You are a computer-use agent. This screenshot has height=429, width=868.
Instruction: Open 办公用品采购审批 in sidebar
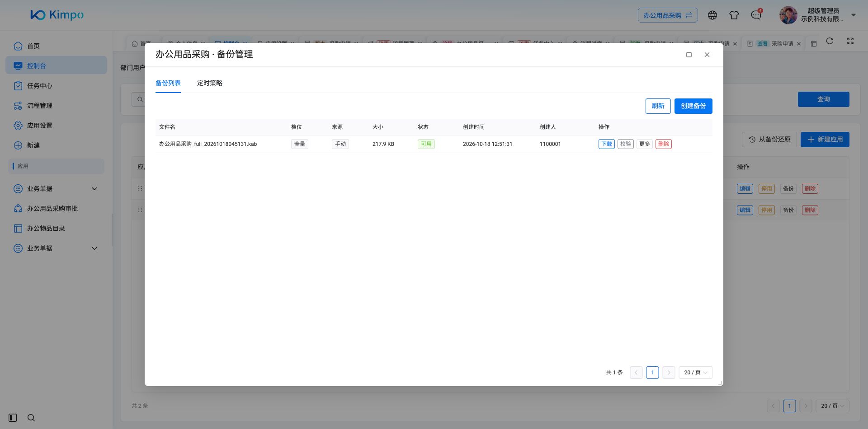(56, 208)
